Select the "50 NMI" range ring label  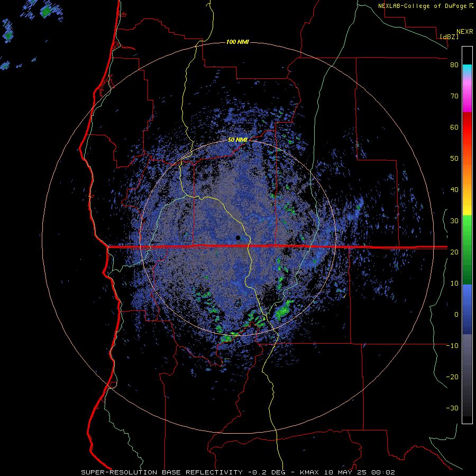(237, 140)
